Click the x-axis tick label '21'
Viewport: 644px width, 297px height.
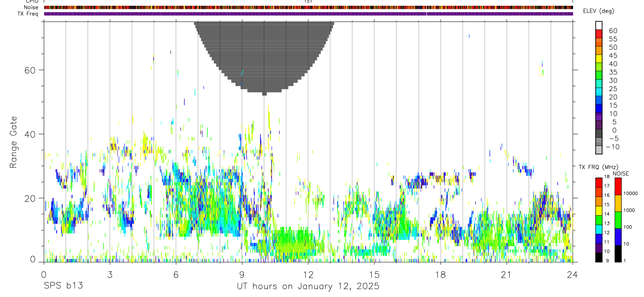(506, 274)
